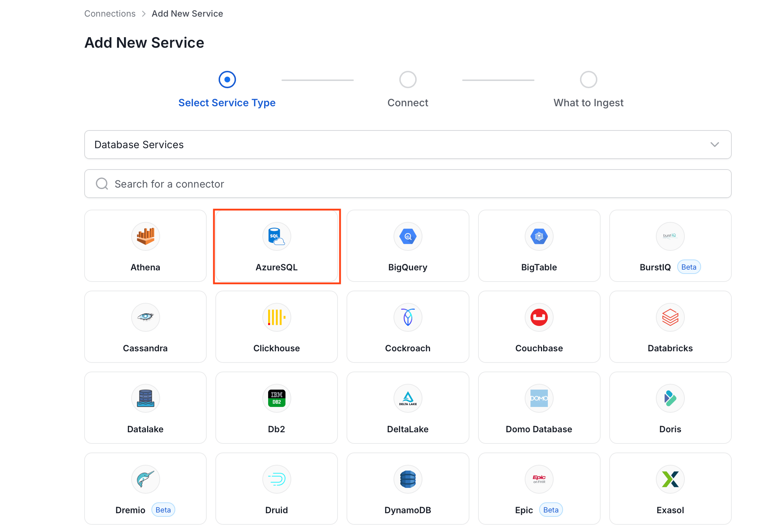Open the Select Service Type step label
The height and width of the screenshot is (532, 782).
tap(227, 103)
